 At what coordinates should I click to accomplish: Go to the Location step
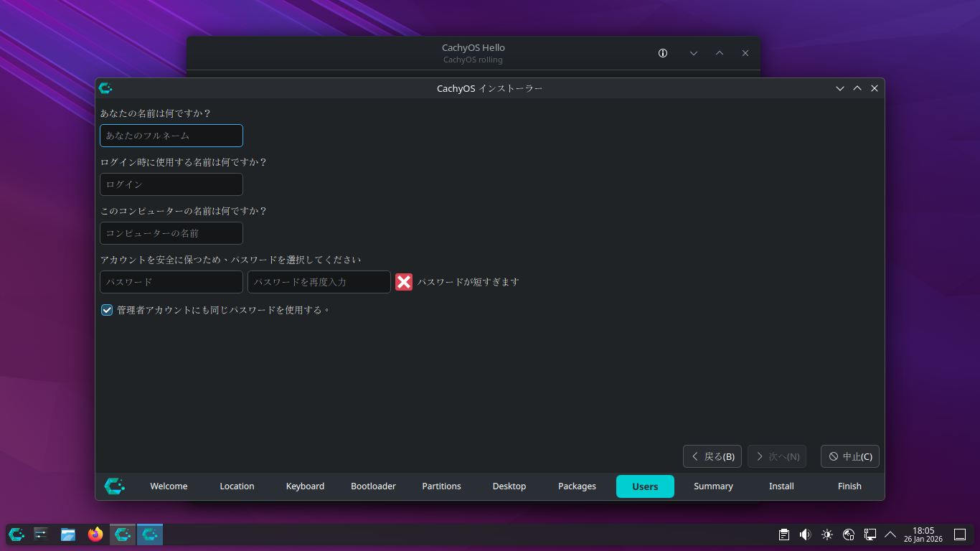[x=237, y=486]
